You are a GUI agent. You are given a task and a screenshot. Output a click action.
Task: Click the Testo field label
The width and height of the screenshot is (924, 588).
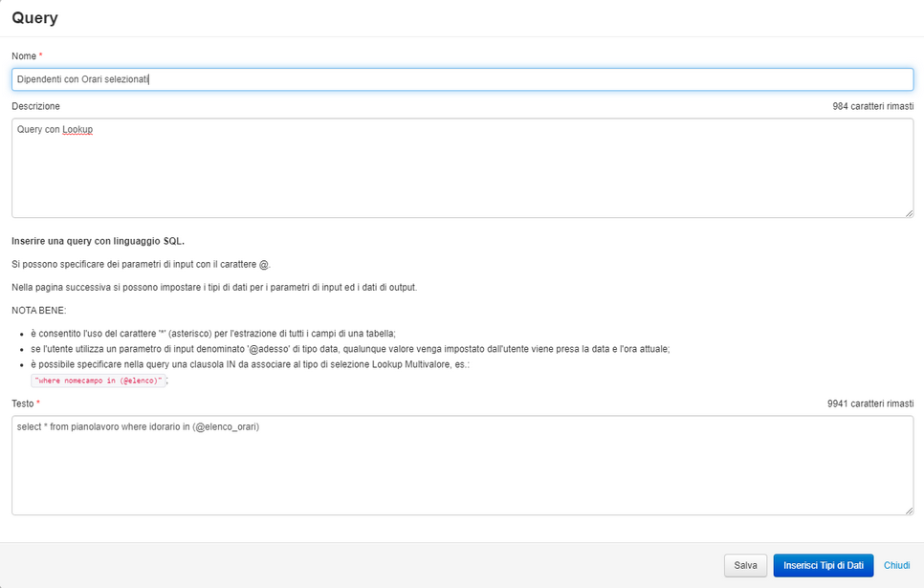(23, 403)
